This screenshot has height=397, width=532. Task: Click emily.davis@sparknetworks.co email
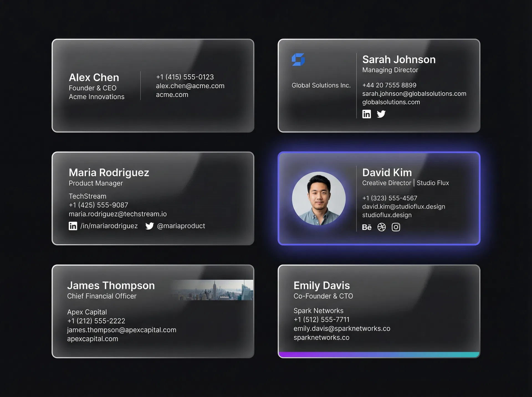(x=342, y=329)
